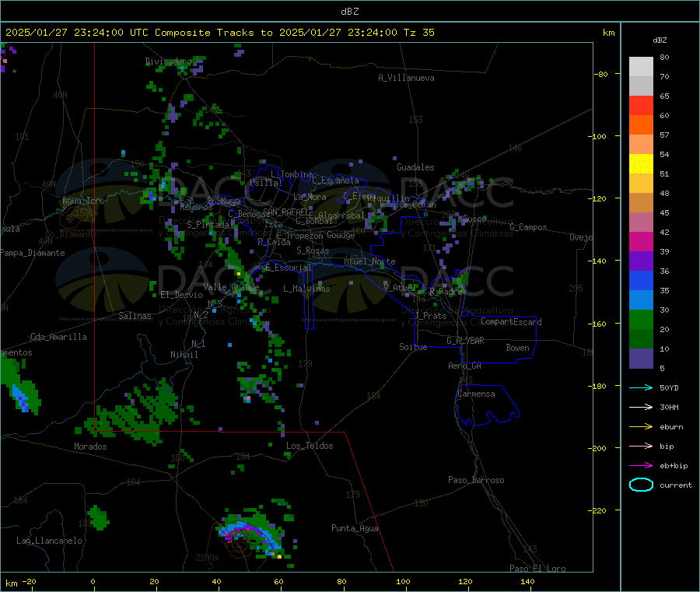Click the Carmensa label

click(x=476, y=394)
